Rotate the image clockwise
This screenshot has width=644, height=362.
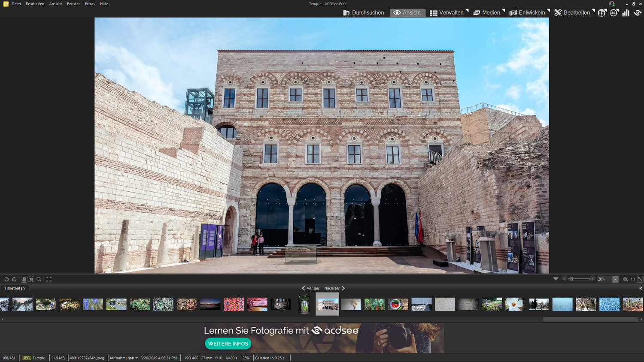pos(14,279)
